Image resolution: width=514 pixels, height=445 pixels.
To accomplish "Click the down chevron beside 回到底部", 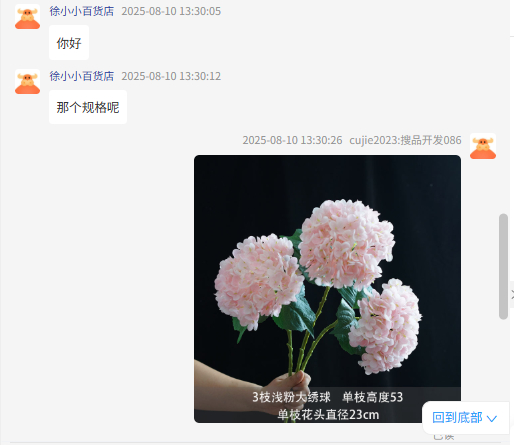I will tap(492, 418).
